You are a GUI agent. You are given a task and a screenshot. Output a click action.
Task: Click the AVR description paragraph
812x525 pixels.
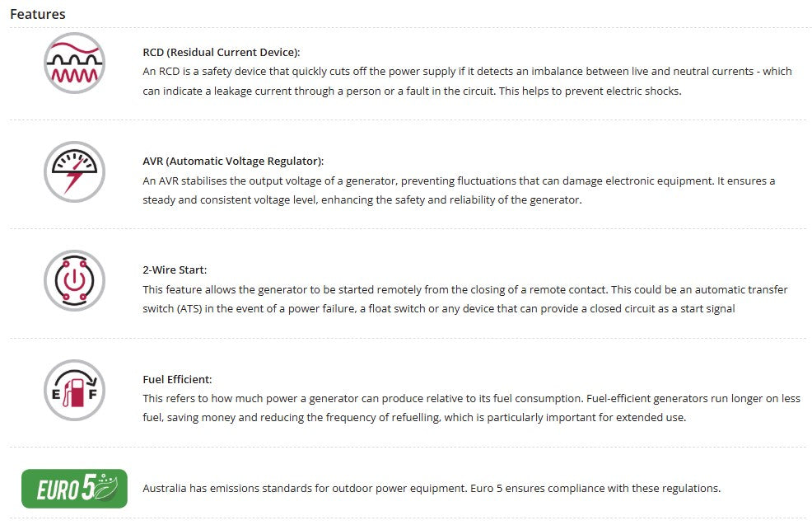point(459,190)
